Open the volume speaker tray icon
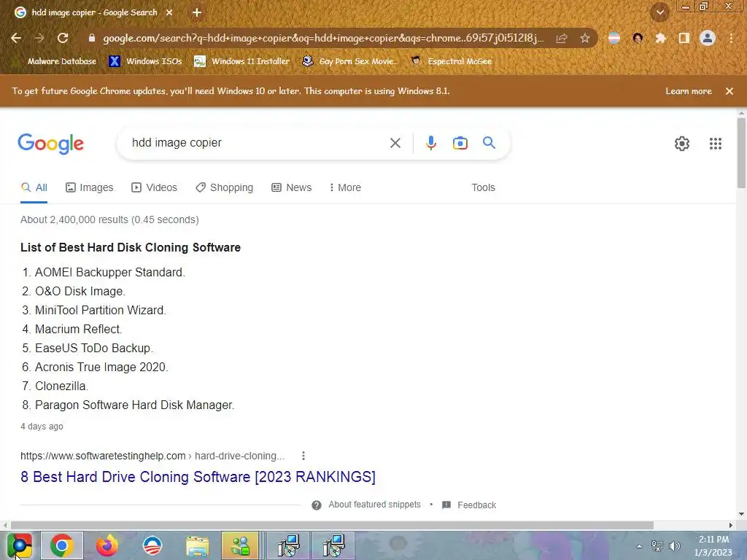 coord(674,546)
